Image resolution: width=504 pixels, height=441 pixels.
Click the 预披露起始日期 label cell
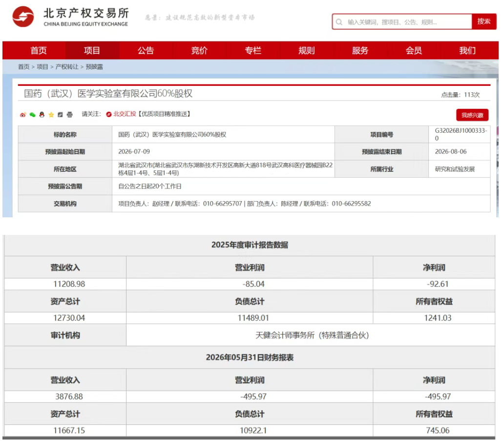click(x=65, y=152)
